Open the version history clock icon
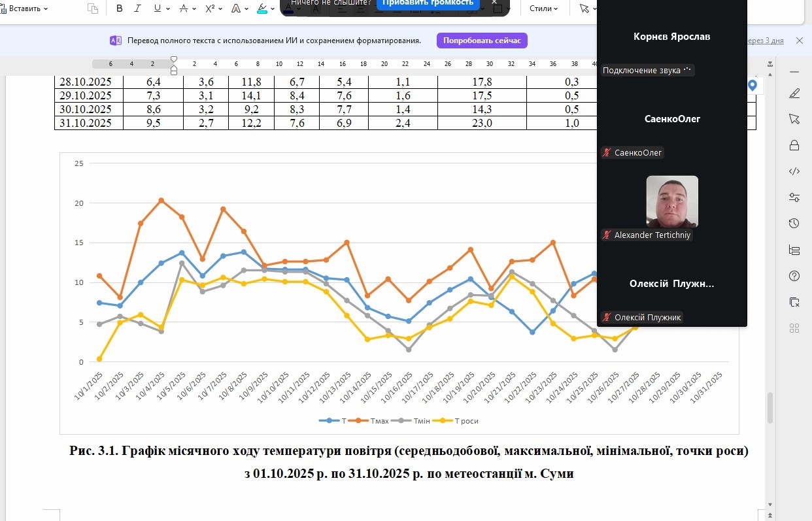 tap(794, 224)
